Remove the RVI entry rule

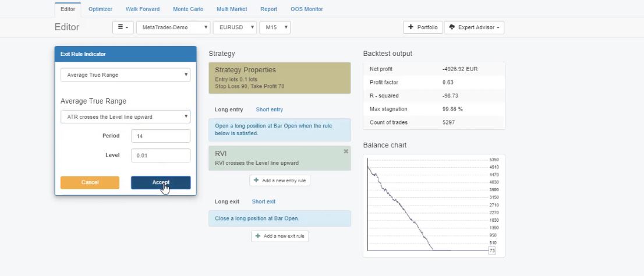pyautogui.click(x=346, y=151)
